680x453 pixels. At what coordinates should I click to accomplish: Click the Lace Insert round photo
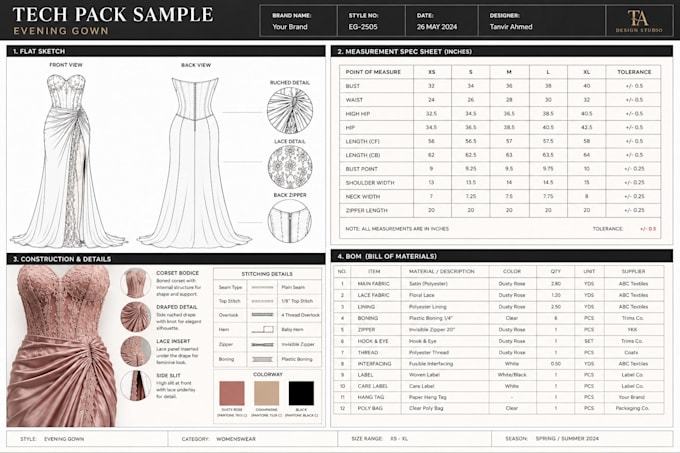pyautogui.click(x=135, y=351)
